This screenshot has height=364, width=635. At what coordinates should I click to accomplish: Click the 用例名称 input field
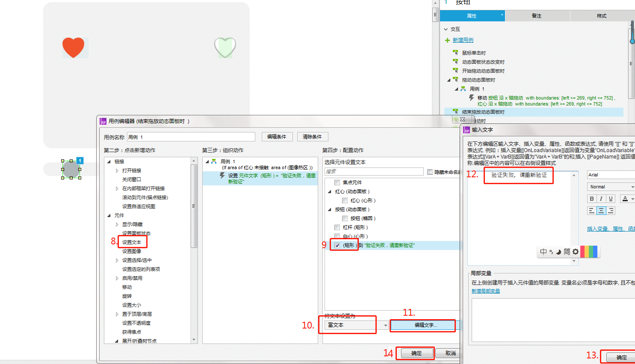point(191,137)
